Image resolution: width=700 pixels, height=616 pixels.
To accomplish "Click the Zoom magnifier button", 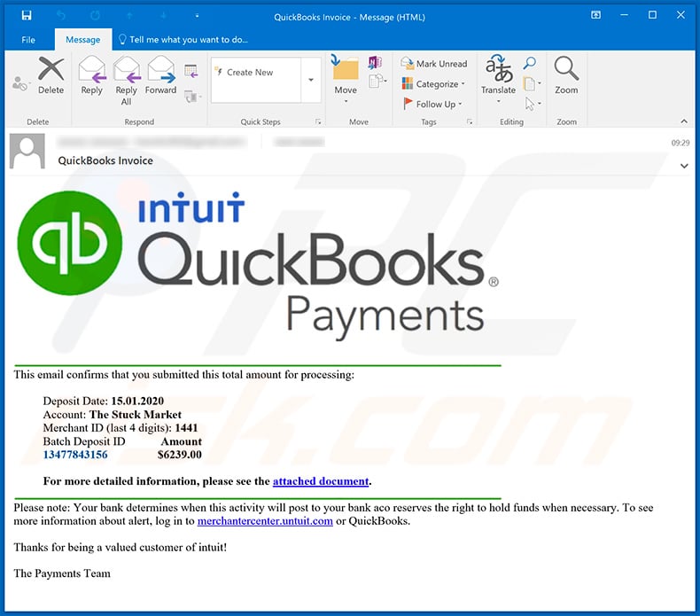I will pyautogui.click(x=566, y=75).
